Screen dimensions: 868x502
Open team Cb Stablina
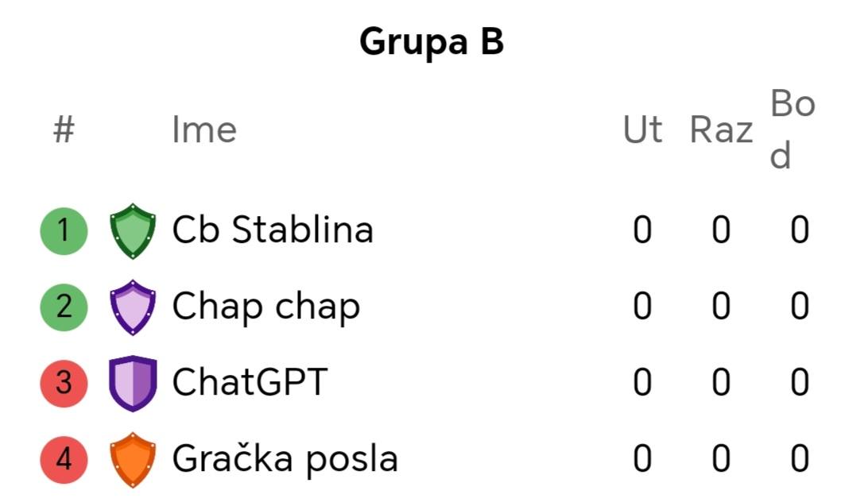click(x=273, y=229)
